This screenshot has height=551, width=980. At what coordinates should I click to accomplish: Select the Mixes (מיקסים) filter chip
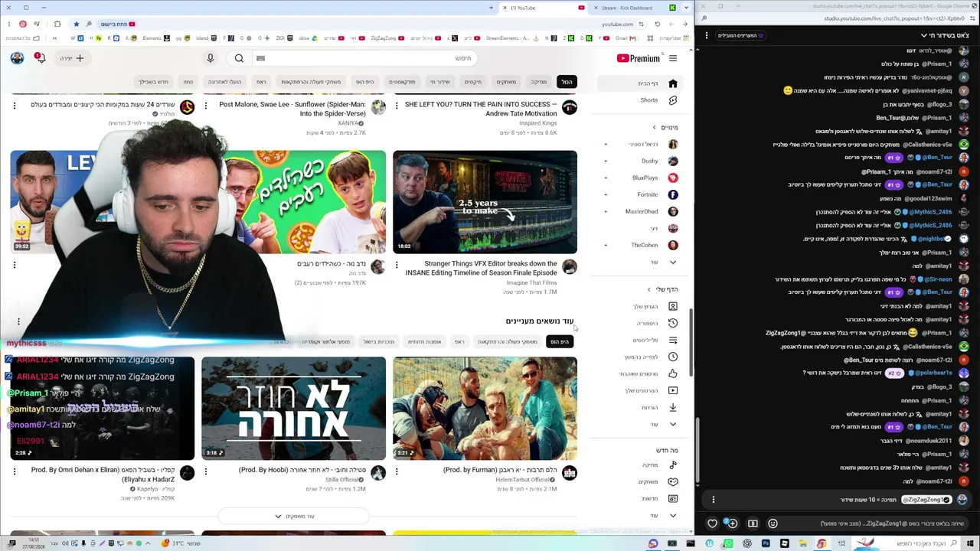[473, 82]
